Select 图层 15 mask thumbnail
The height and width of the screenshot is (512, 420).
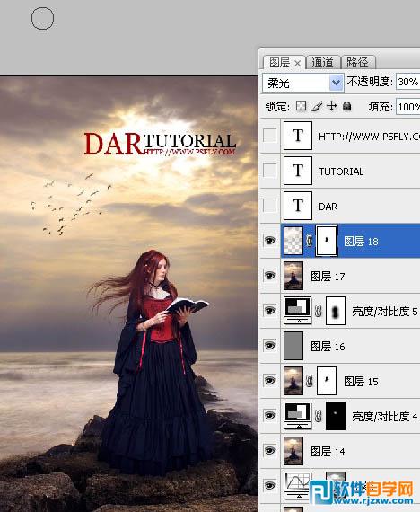coord(327,381)
